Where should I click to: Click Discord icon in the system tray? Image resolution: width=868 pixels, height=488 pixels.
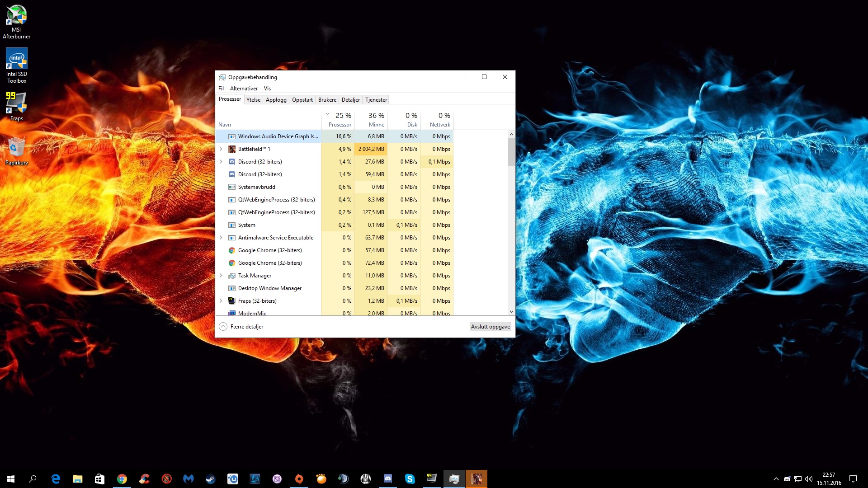point(787,479)
